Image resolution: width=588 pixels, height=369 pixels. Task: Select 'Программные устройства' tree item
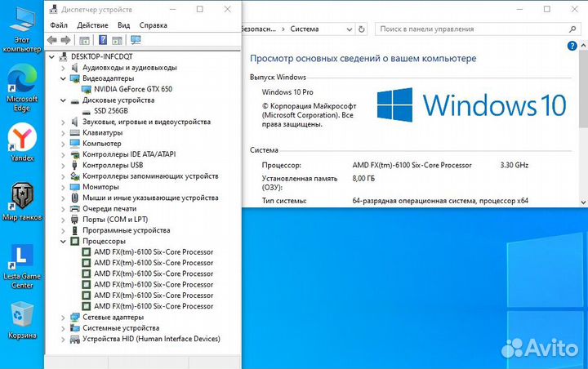pyautogui.click(x=127, y=230)
